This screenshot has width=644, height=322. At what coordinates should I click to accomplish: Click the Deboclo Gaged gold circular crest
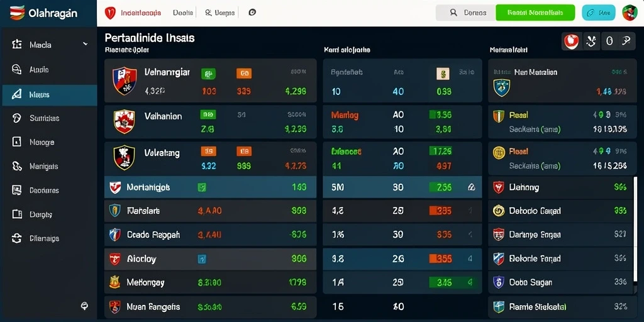(498, 211)
